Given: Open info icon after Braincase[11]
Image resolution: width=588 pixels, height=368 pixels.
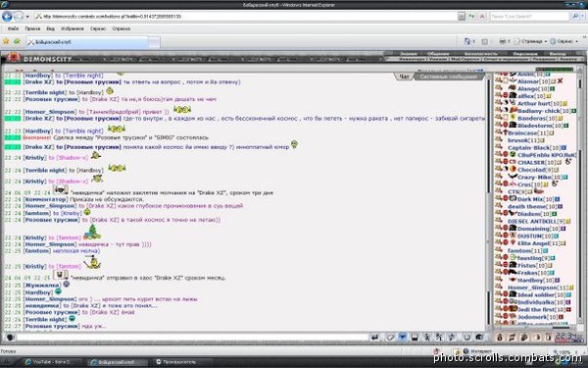Looking at the screenshot, I should tap(551, 132).
